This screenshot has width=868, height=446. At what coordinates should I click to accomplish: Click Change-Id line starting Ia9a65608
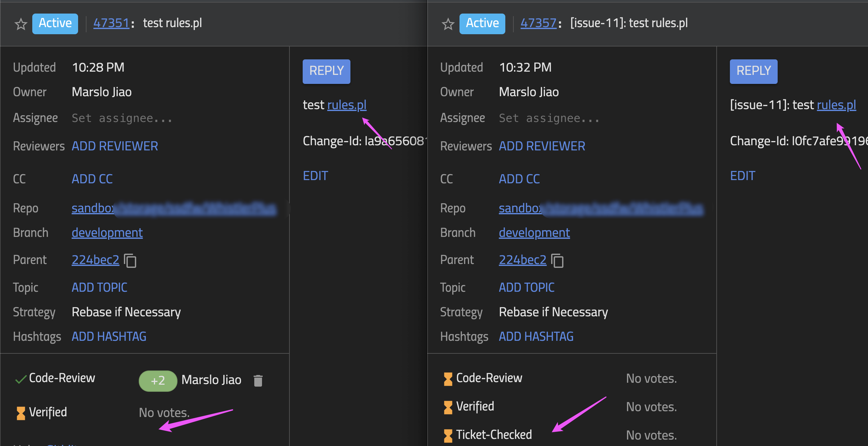pos(365,141)
